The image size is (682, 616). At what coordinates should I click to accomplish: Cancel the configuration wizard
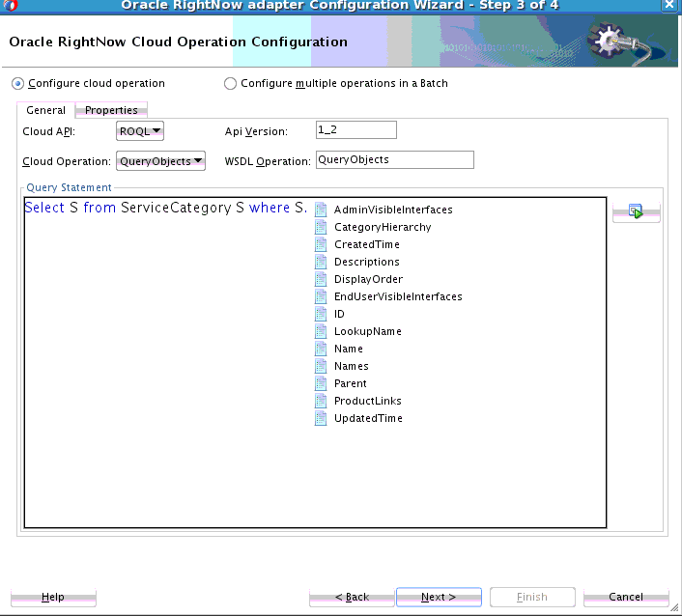click(625, 597)
